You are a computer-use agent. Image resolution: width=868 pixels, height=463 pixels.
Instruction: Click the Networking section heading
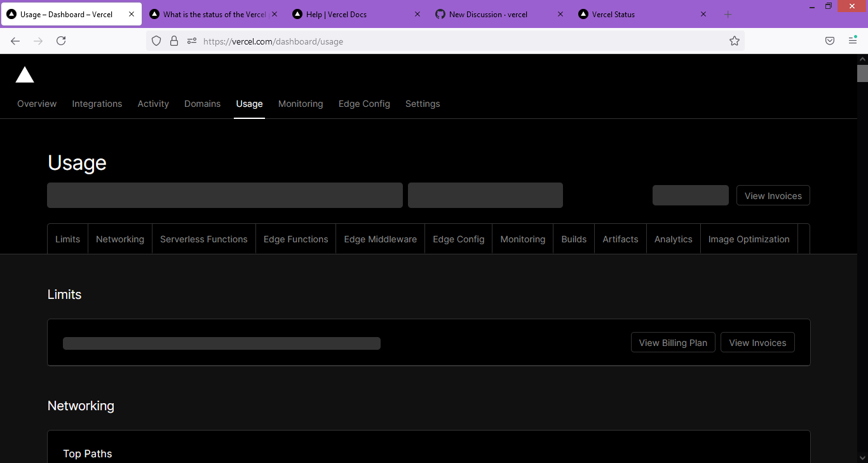click(x=81, y=406)
